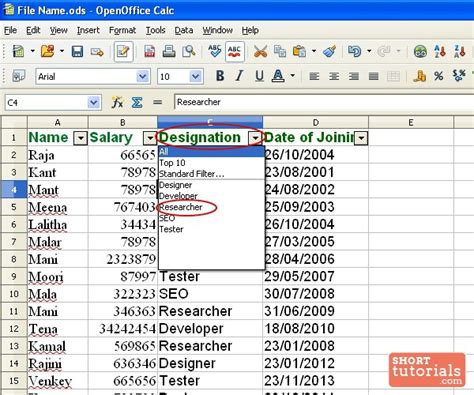Run the Spelling check icon
Screen dimensions: 474x395
215,51
